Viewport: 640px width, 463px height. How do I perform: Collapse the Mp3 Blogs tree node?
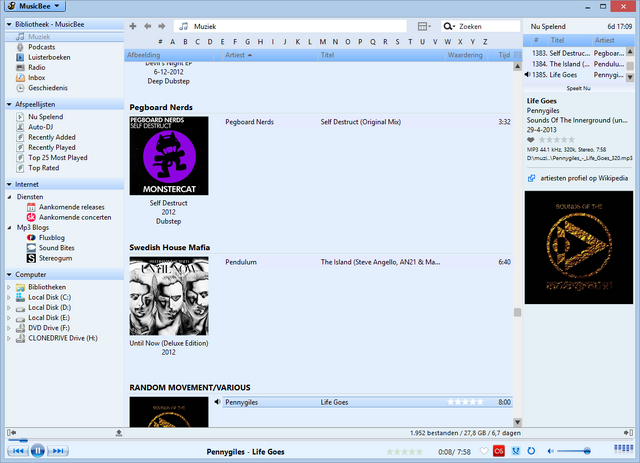coord(9,227)
